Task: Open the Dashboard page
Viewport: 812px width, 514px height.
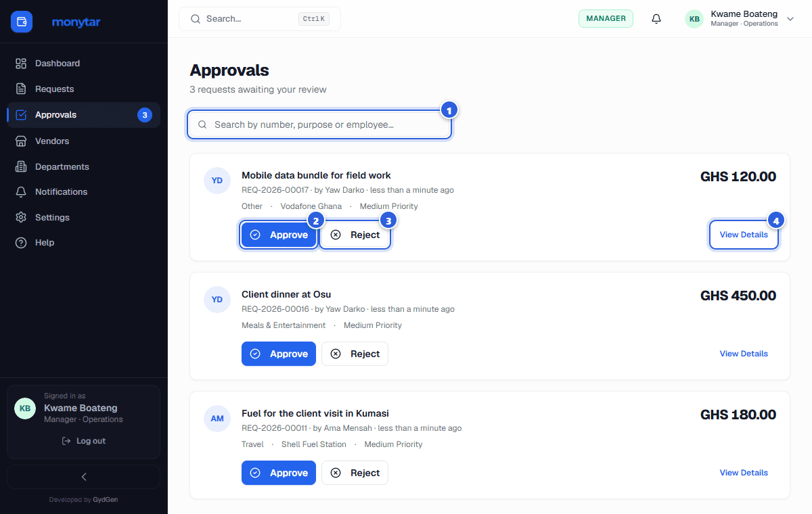Action: tap(83, 64)
